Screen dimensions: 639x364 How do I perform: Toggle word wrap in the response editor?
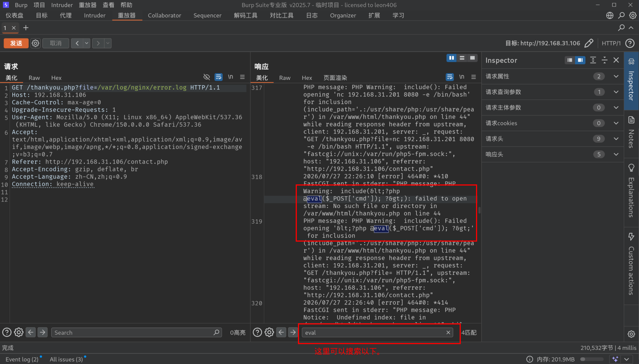[x=450, y=77]
